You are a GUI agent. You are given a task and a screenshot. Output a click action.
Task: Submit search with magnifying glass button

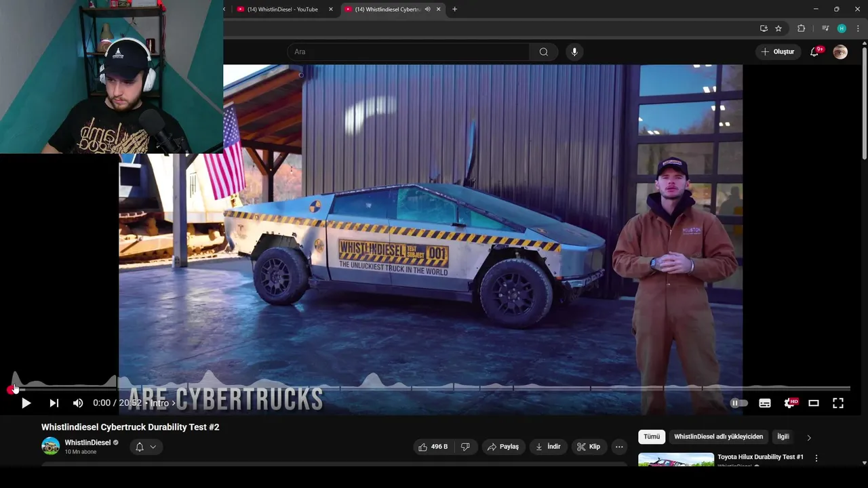pos(544,52)
